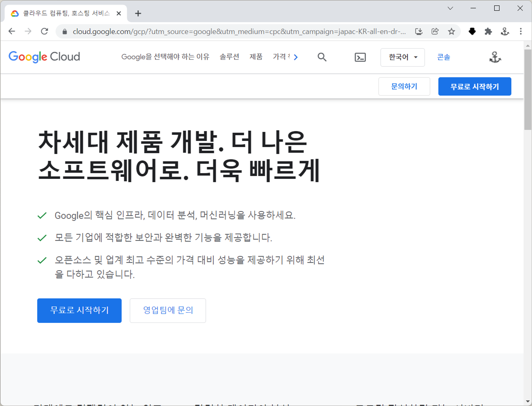Screen dimensions: 532x406
Task: Click the scrollbar down arrow
Action: tap(528, 401)
